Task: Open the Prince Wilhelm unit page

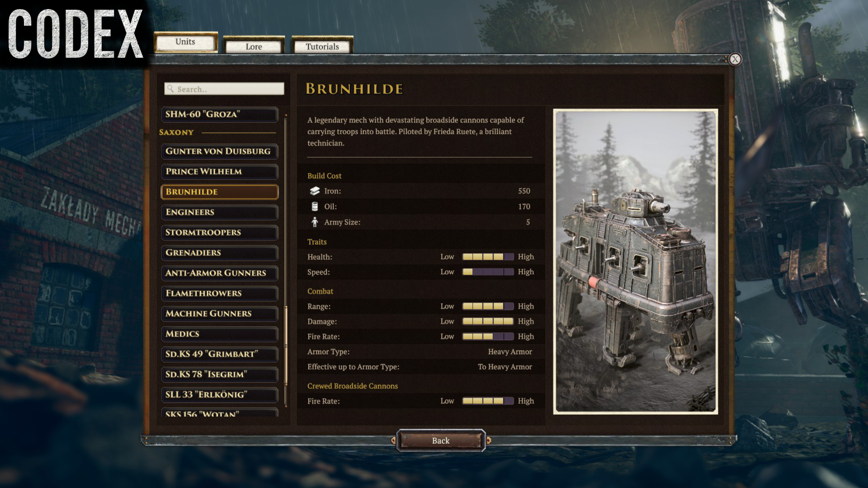Action: pyautogui.click(x=220, y=172)
